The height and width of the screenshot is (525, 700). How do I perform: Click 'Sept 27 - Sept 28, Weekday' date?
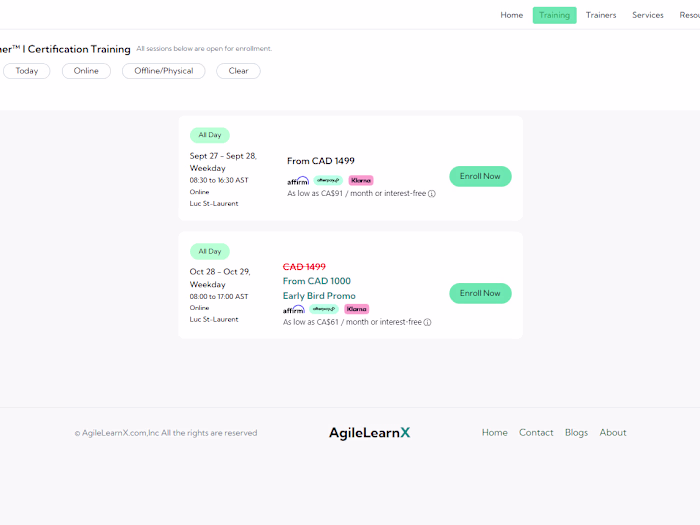[223, 162]
